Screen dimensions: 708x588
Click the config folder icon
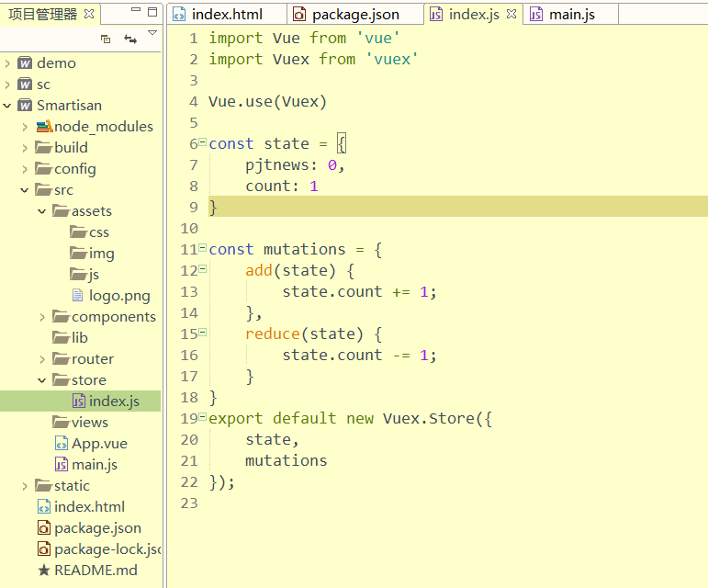click(x=44, y=168)
